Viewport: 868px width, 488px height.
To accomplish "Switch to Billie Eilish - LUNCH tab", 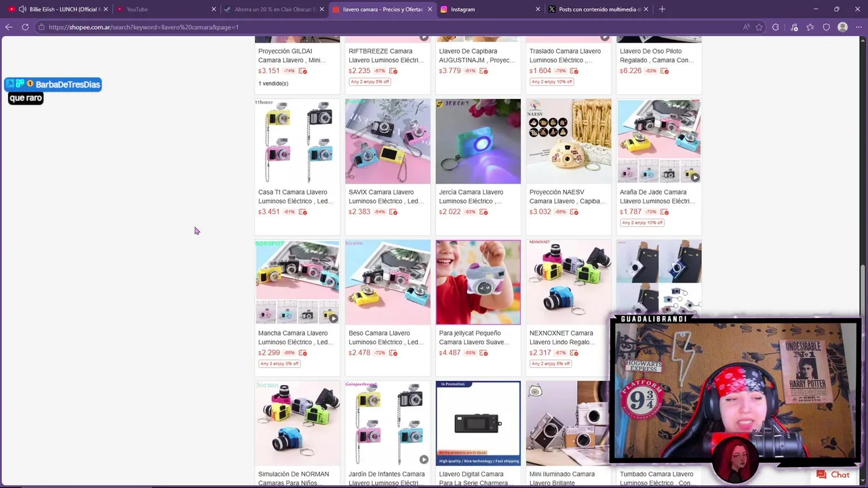I will tap(57, 9).
